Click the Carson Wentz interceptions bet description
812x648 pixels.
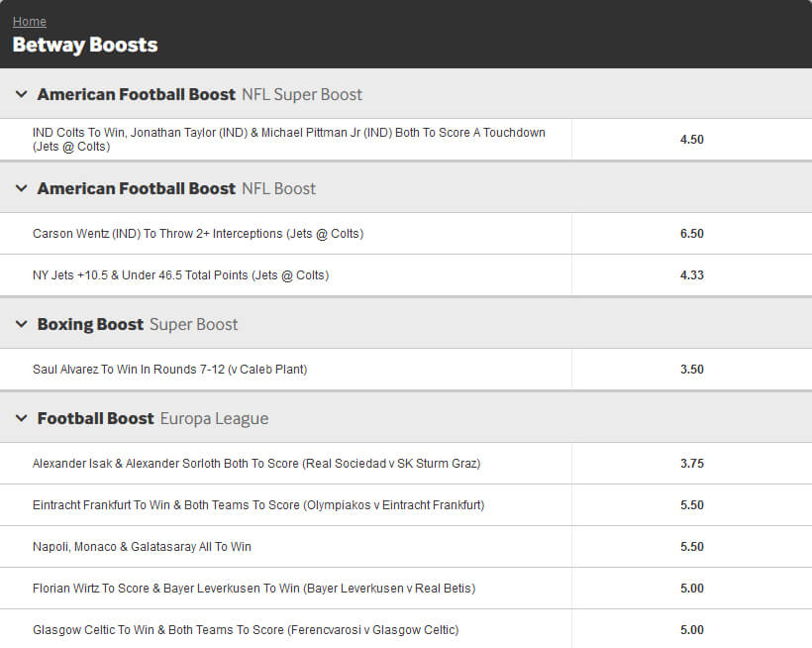198,234
